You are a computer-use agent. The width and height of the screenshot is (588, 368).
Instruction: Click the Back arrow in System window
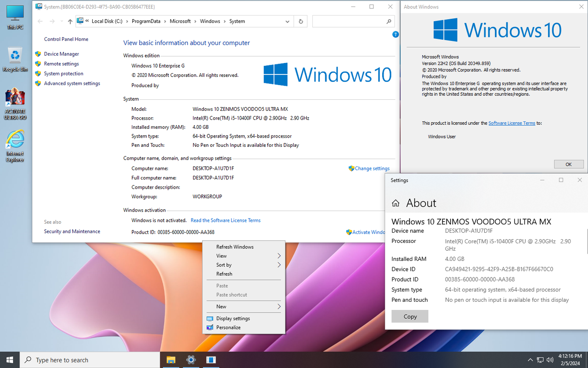pos(40,21)
